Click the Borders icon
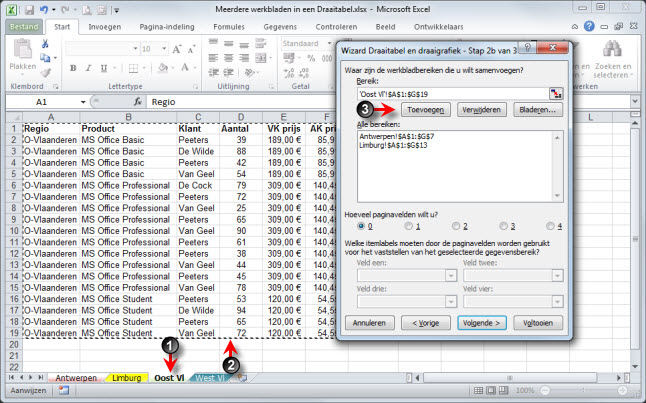The image size is (646, 403). [133, 68]
